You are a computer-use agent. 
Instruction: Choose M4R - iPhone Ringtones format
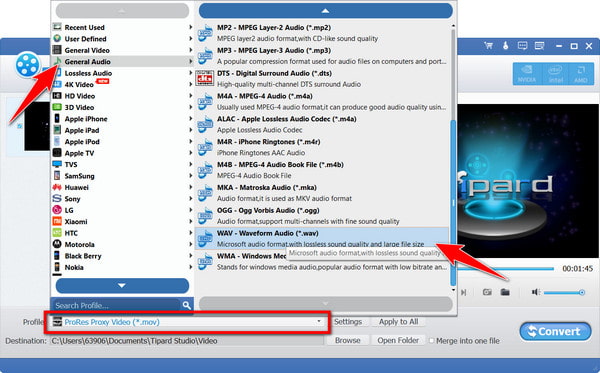point(322,147)
